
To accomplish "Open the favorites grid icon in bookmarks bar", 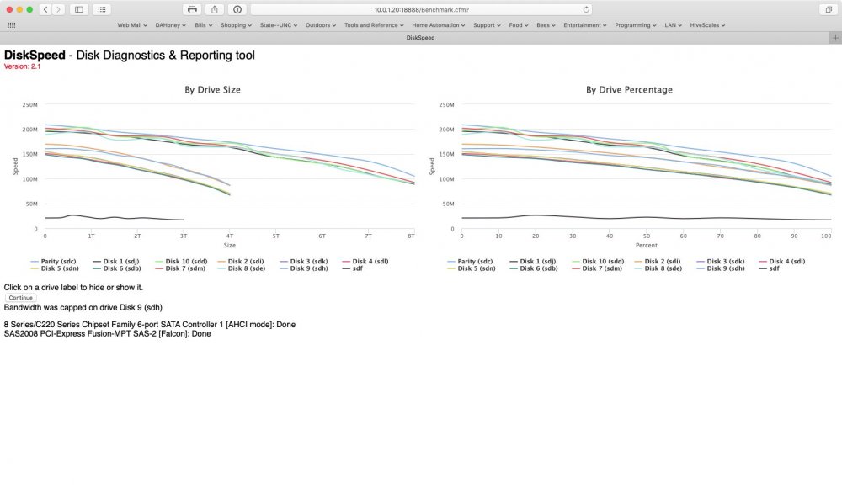I will pos(11,25).
